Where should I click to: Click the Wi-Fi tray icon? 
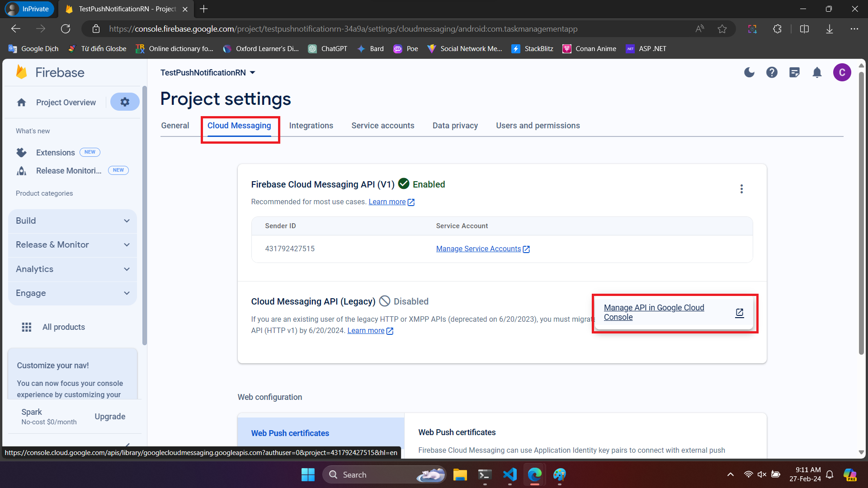click(x=749, y=474)
